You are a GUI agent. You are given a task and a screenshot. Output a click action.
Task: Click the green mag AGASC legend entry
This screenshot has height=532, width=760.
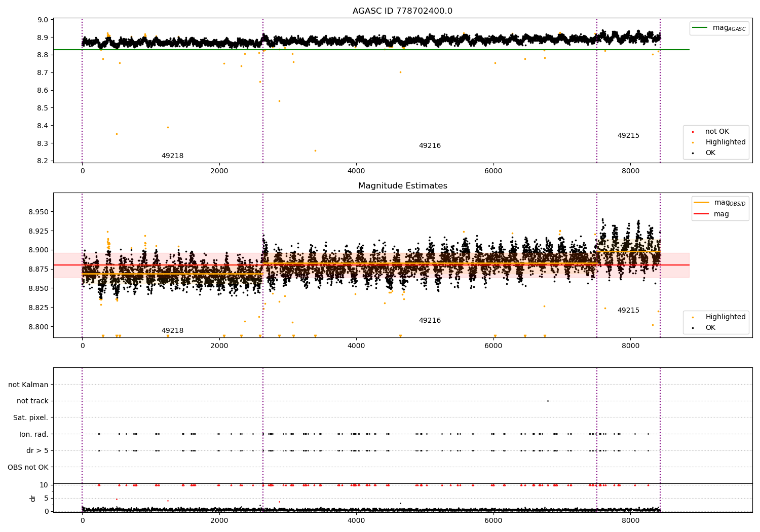click(719, 28)
